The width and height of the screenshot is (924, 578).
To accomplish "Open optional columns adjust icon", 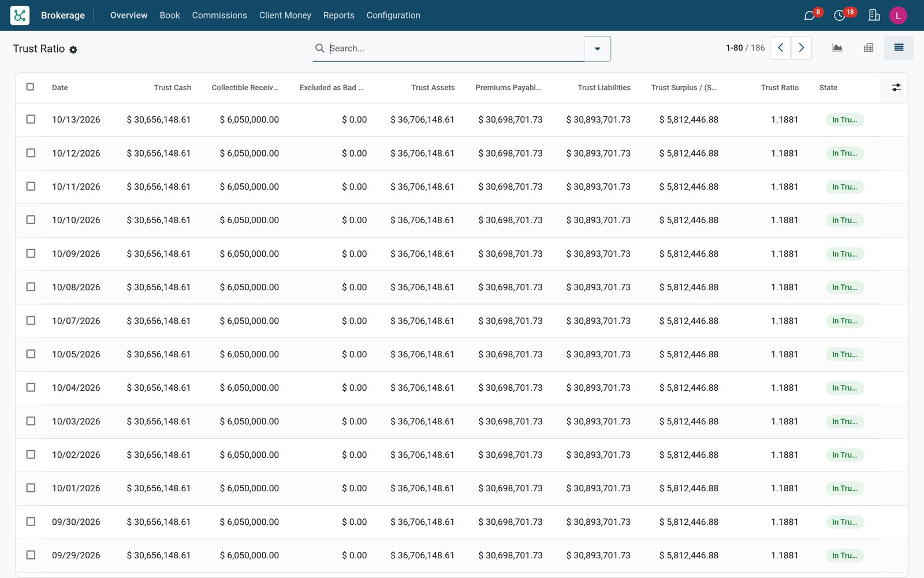I will (x=896, y=87).
